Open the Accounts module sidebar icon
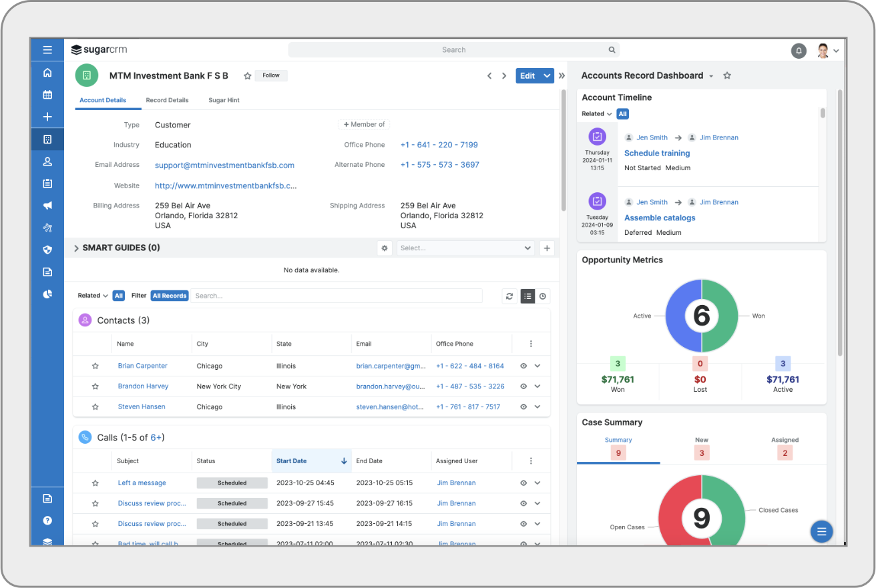The height and width of the screenshot is (588, 876). [47, 139]
